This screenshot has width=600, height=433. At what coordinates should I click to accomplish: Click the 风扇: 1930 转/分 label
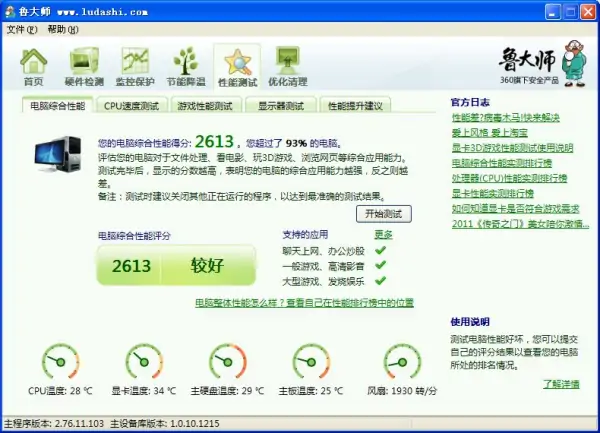pyautogui.click(x=402, y=391)
